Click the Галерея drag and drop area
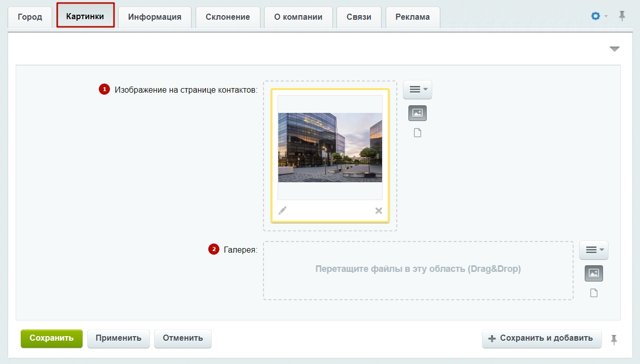 point(418,270)
